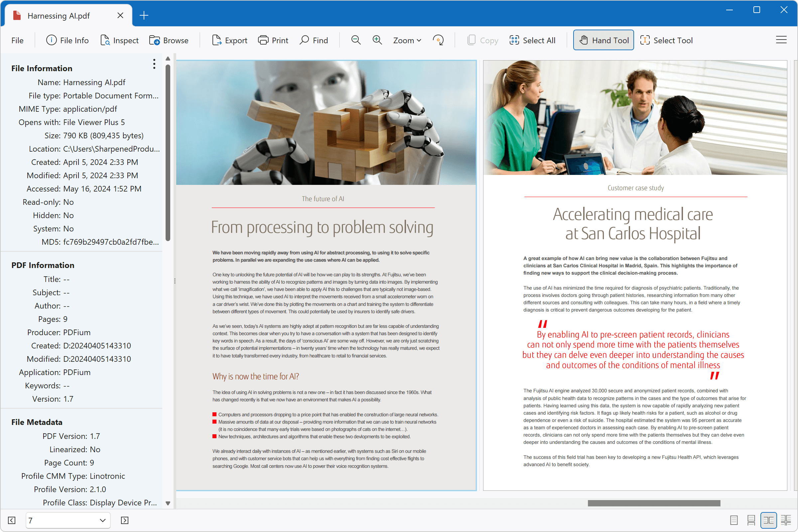Export the PDF using the Export icon
798x532 pixels.
[230, 40]
